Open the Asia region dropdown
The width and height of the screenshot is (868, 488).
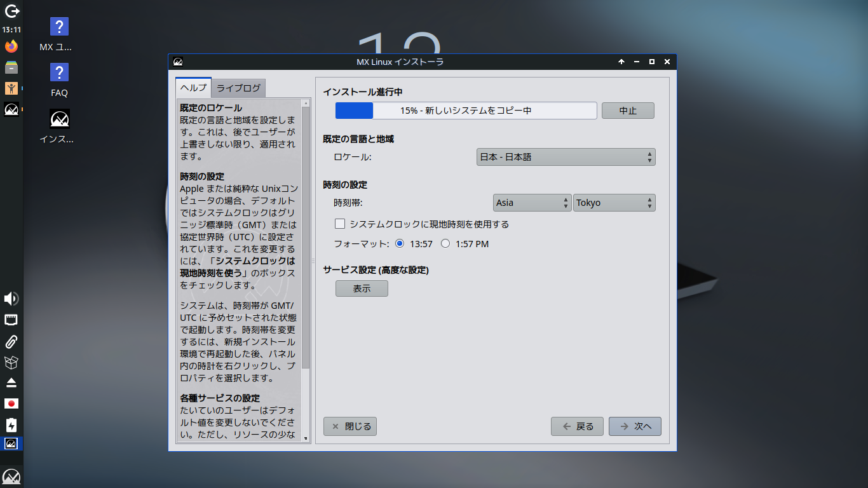532,203
